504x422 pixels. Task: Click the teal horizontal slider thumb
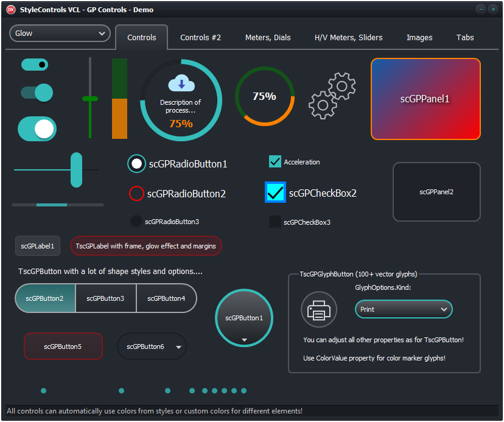(x=77, y=170)
